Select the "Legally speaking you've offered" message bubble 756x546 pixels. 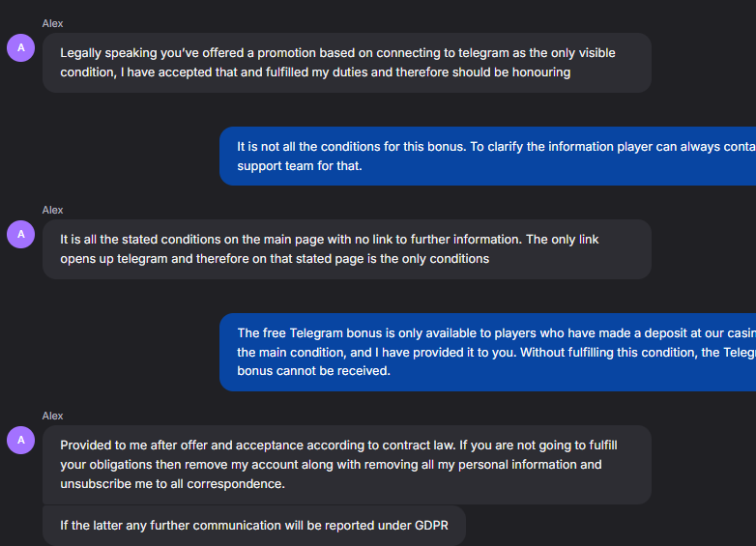(x=346, y=63)
